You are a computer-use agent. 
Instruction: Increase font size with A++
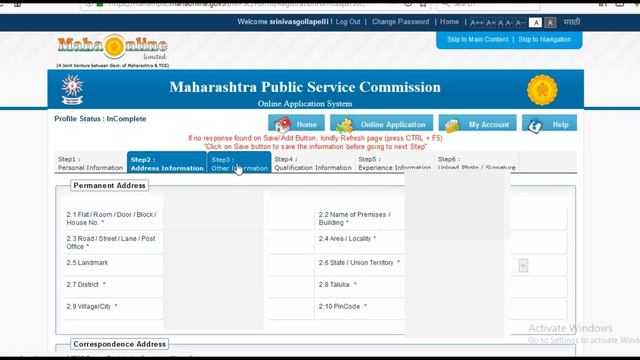[476, 23]
